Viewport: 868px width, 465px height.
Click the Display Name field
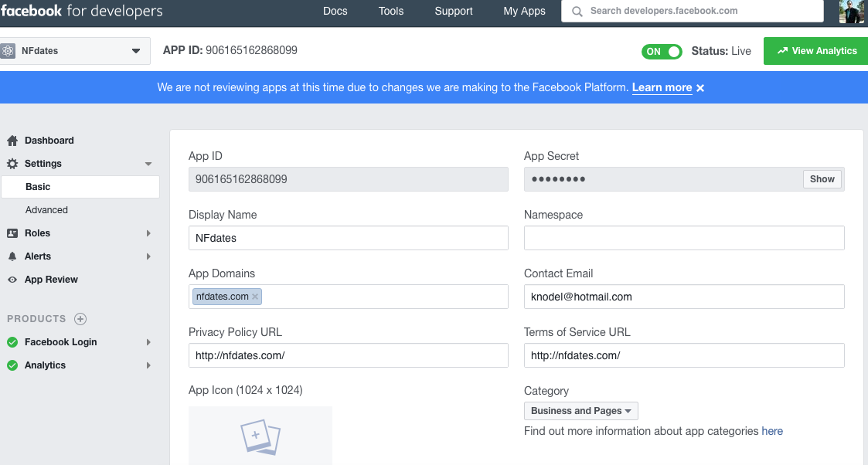pos(348,238)
